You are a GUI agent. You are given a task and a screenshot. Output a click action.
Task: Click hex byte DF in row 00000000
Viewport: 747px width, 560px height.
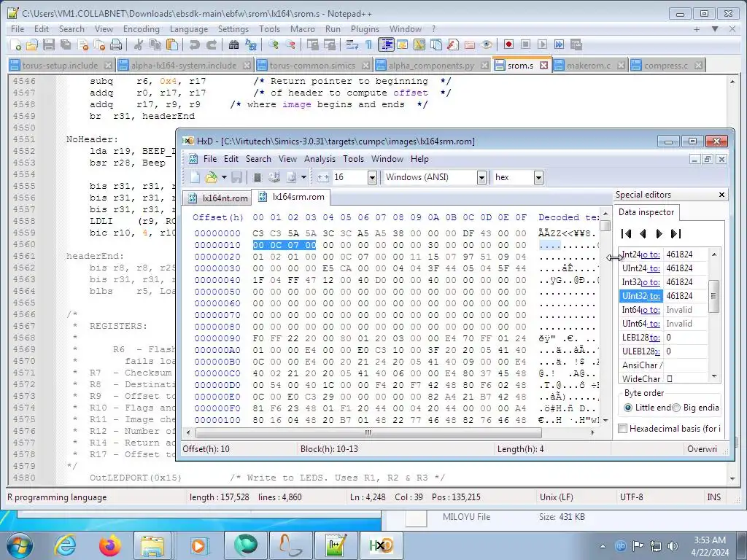(x=468, y=233)
